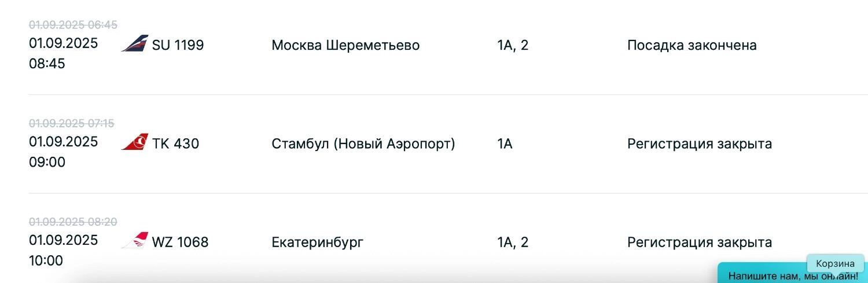Click Регистрация закрыта status for WZ 1068

[700, 242]
